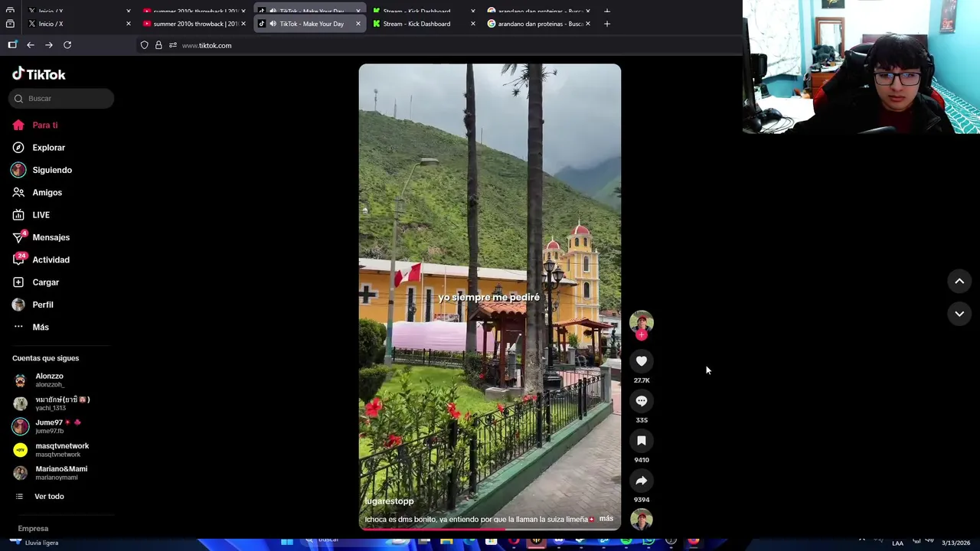Open a new browser tab
The width and height of the screenshot is (980, 551).
pos(607,24)
